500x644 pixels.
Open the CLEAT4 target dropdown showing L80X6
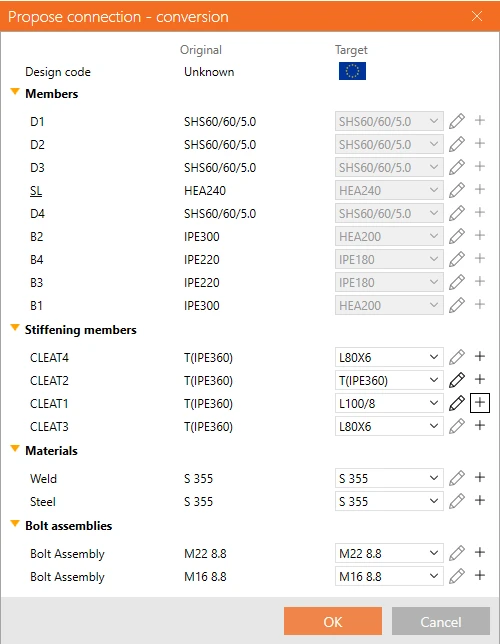pyautogui.click(x=389, y=357)
